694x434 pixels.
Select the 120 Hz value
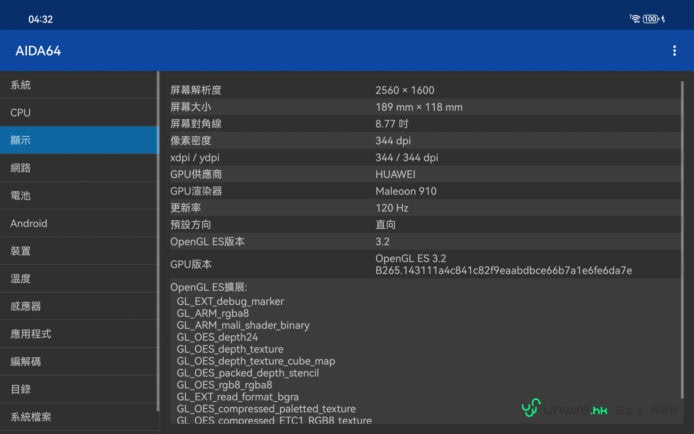click(x=392, y=208)
